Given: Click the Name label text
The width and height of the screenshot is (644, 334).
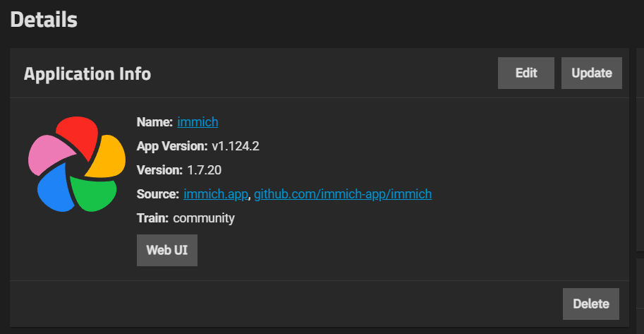Looking at the screenshot, I should tap(155, 122).
